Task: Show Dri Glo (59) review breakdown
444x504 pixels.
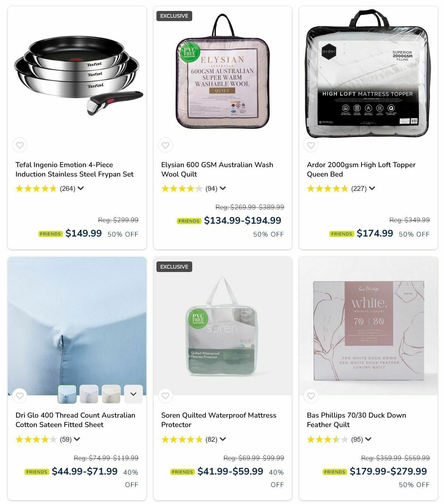Action: tap(77, 439)
